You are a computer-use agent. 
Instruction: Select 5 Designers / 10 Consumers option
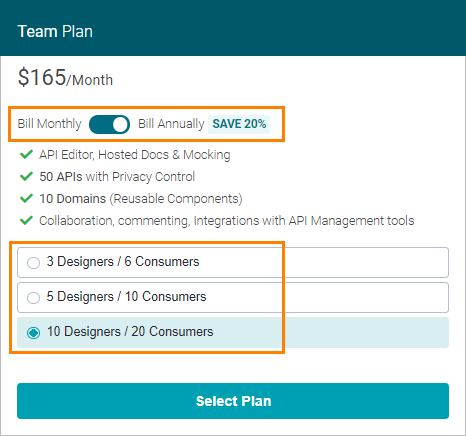click(x=233, y=297)
